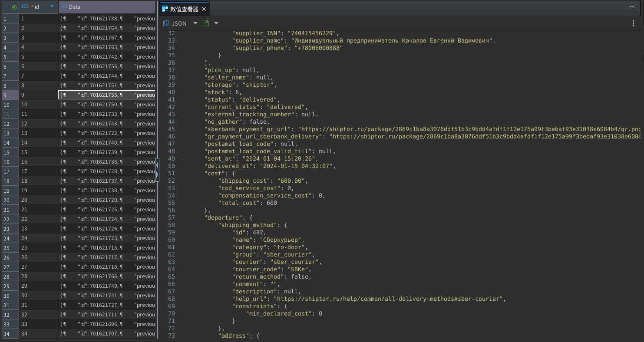Select Data cell containing 701621788
644x342 pixels.
pyautogui.click(x=107, y=19)
